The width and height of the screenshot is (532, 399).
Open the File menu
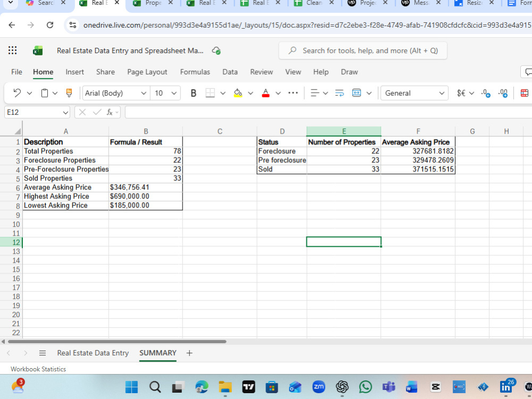16,72
